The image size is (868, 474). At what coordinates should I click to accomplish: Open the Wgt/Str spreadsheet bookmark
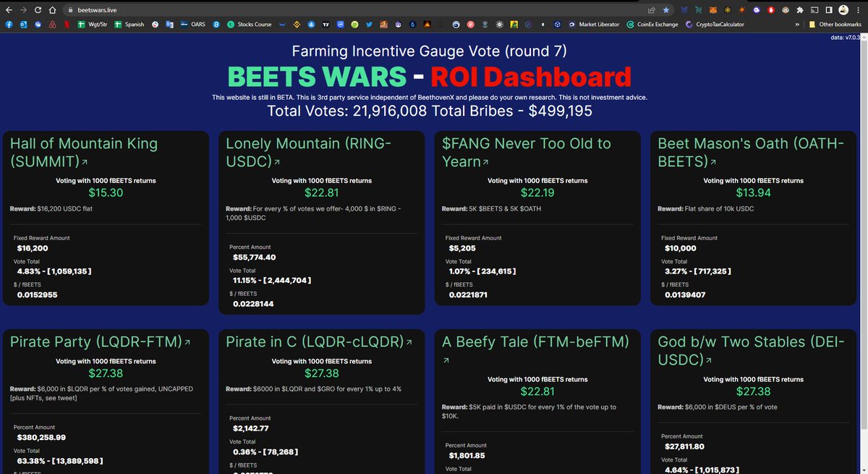point(93,25)
